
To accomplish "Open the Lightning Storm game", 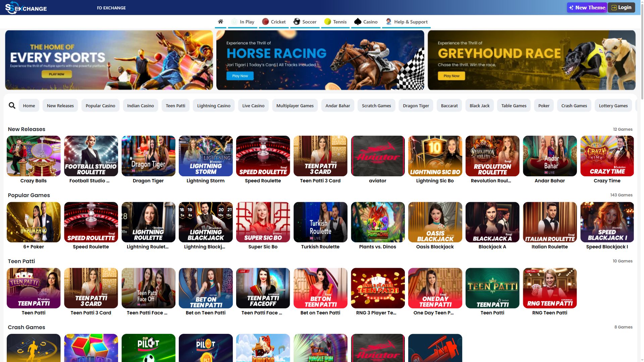I will pos(206,156).
